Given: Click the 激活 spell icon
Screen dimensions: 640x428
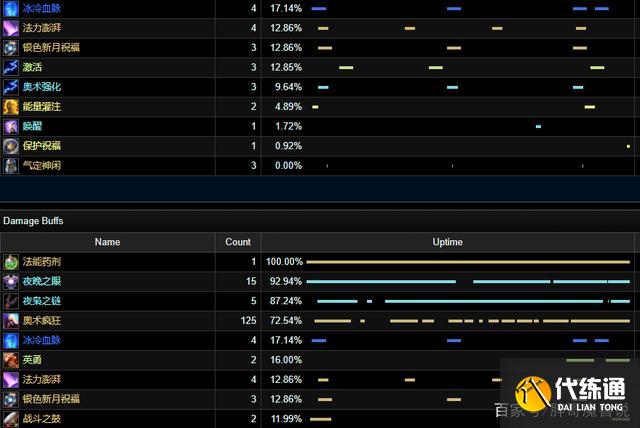Looking at the screenshot, I should click(x=11, y=67).
